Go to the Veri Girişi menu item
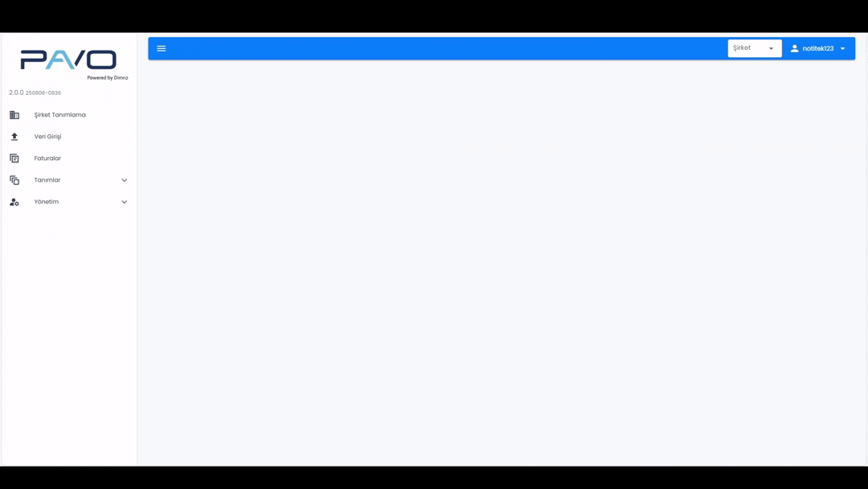The height and width of the screenshot is (489, 868). tap(68, 136)
